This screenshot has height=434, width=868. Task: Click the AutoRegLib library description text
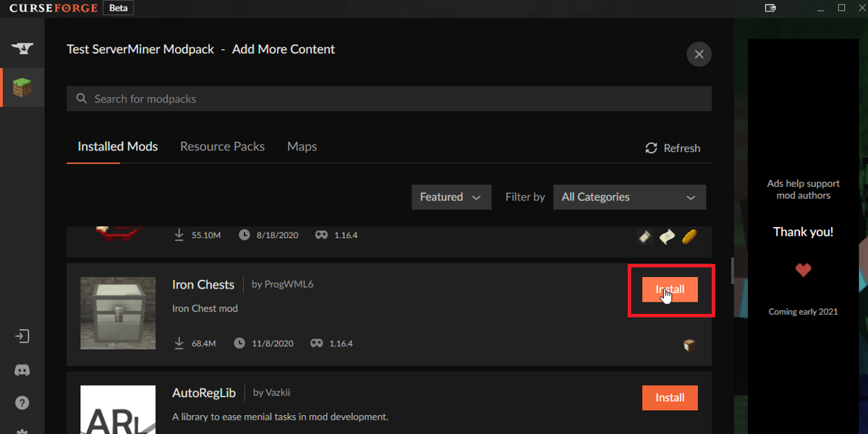(280, 417)
